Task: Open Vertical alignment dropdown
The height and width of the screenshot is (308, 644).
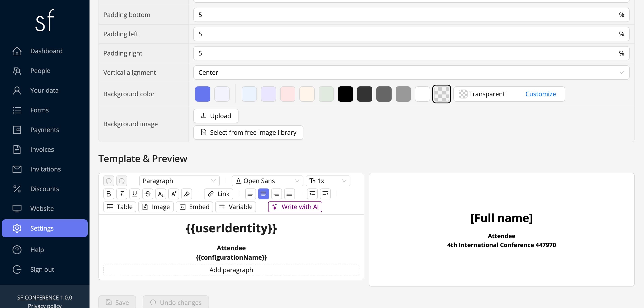Action: (x=412, y=73)
